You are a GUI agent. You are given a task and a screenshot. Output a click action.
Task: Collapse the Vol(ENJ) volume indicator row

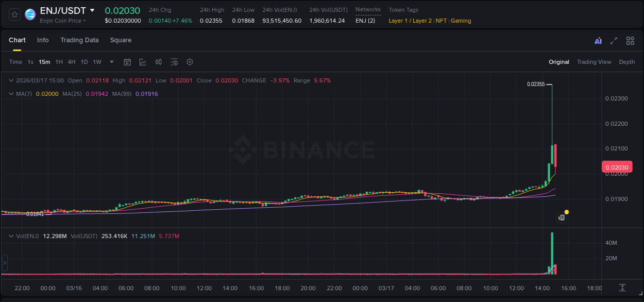(11, 236)
